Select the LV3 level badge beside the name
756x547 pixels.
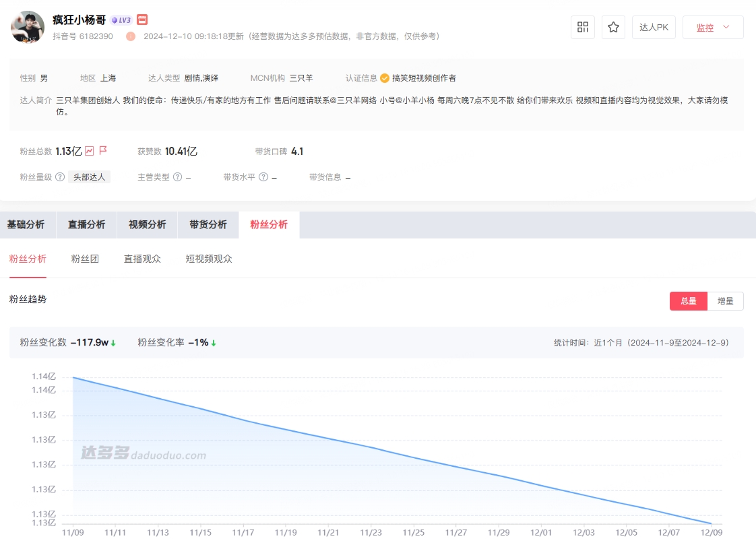click(120, 20)
